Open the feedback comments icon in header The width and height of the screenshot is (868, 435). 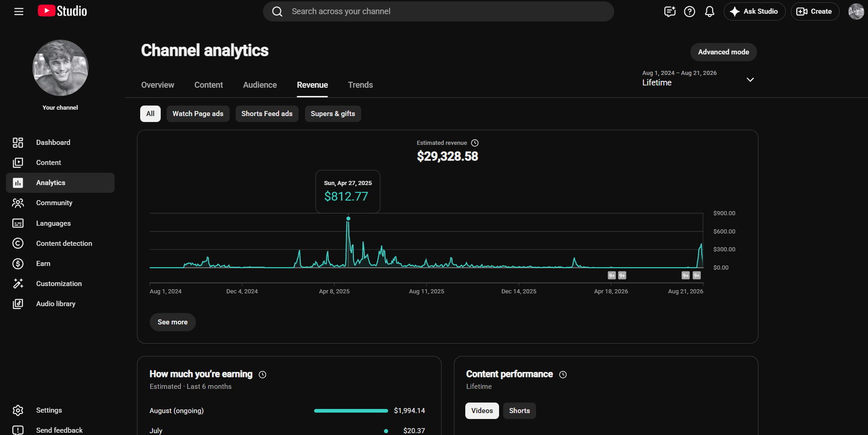670,11
